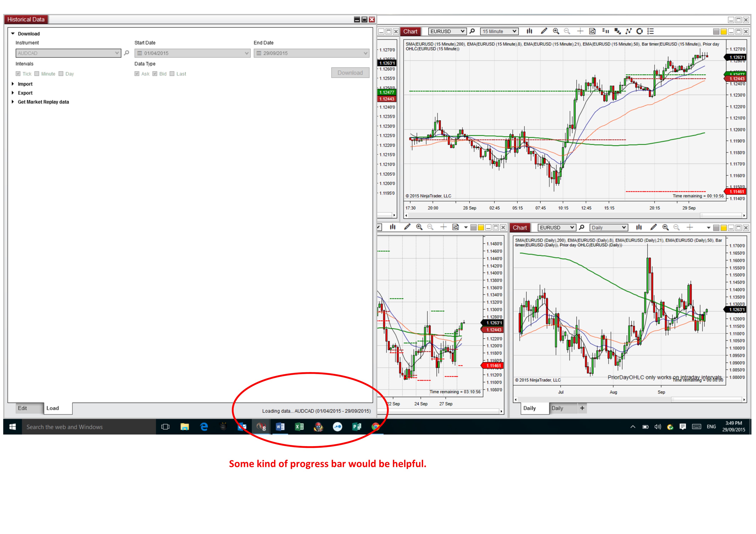Toggle the Tick interval checkbox

click(x=19, y=74)
